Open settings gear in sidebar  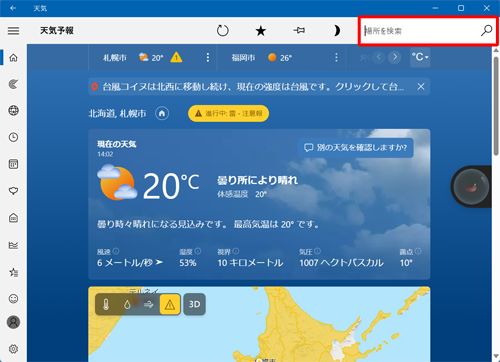(x=13, y=349)
